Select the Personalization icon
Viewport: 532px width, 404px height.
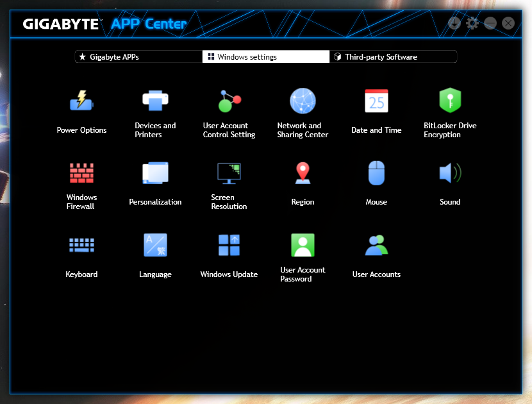[155, 173]
